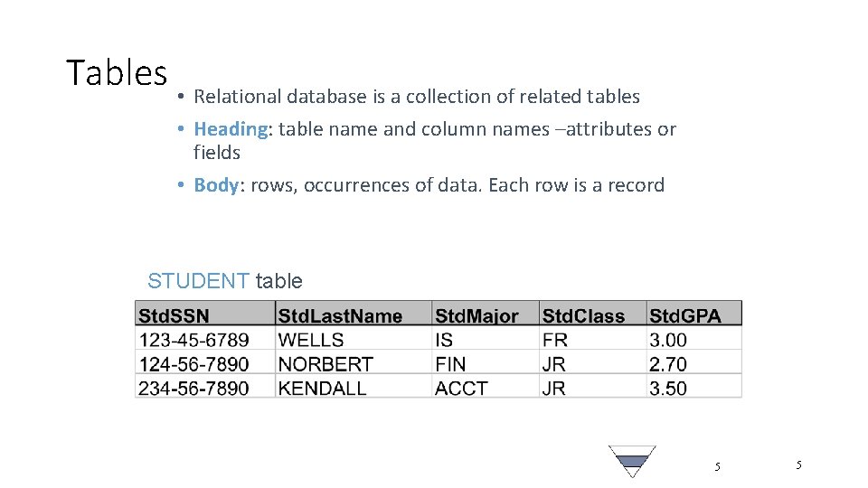Click the cell containing 123-45-6789
Viewport: 868px width, 488px height.
[x=193, y=340]
